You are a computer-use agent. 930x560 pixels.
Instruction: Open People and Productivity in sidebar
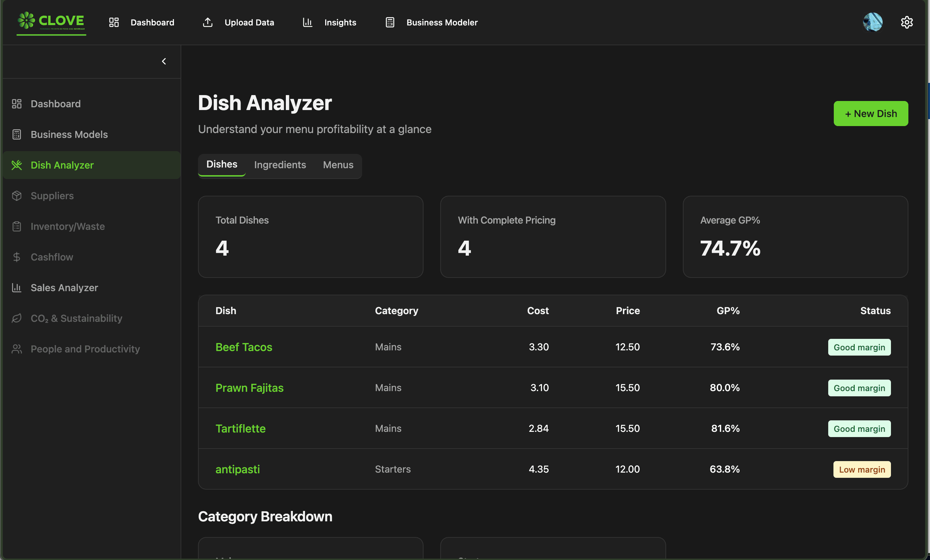85,349
